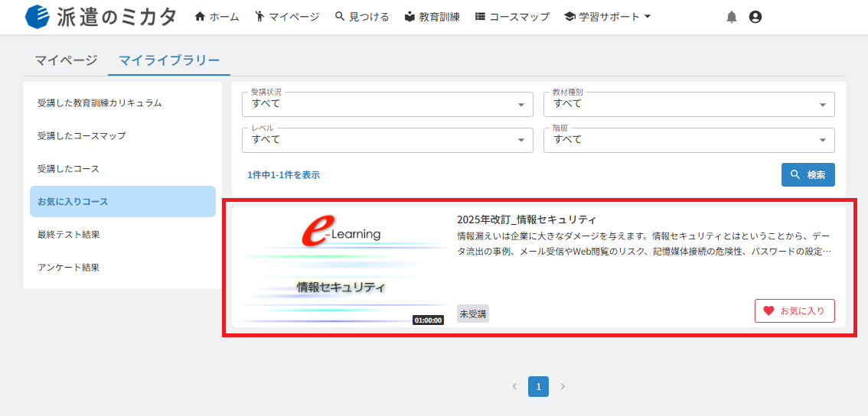Click the 01:00:00 duration label
Viewport: 868px width, 416px height.
429,320
